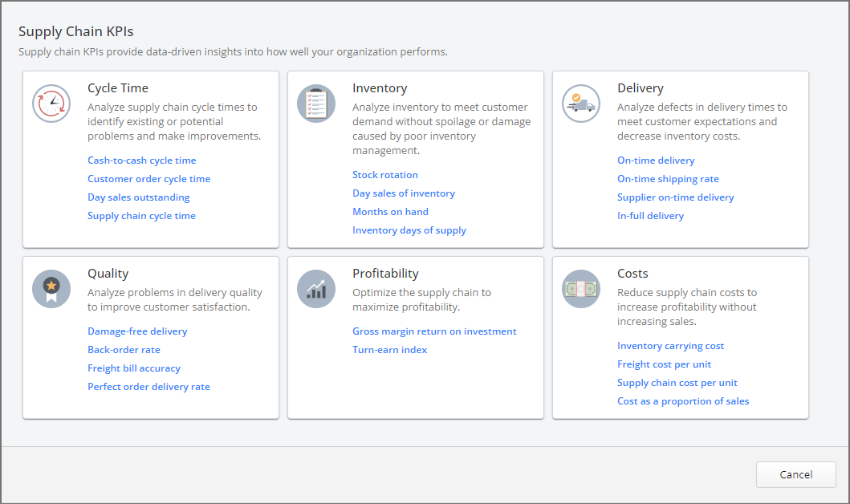The image size is (850, 504).
Task: Open the Stock rotation KPI
Action: click(x=385, y=174)
